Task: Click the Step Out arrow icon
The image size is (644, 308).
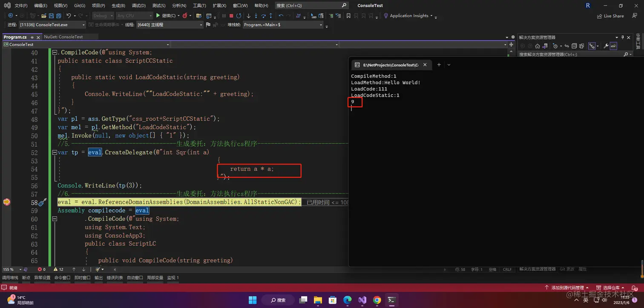Action: click(x=271, y=16)
